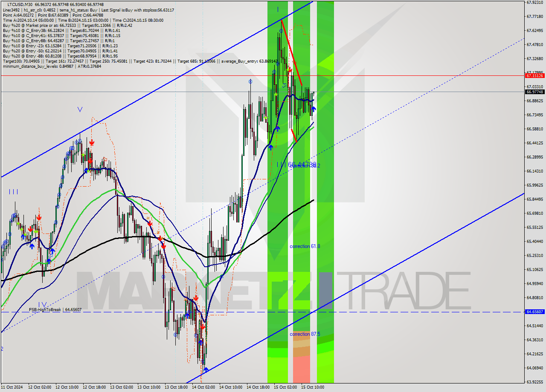Image resolution: width=546 pixels, height=392 pixels.
Task: Click the '13 Oct 18:00' time axis label
Action: point(176,387)
